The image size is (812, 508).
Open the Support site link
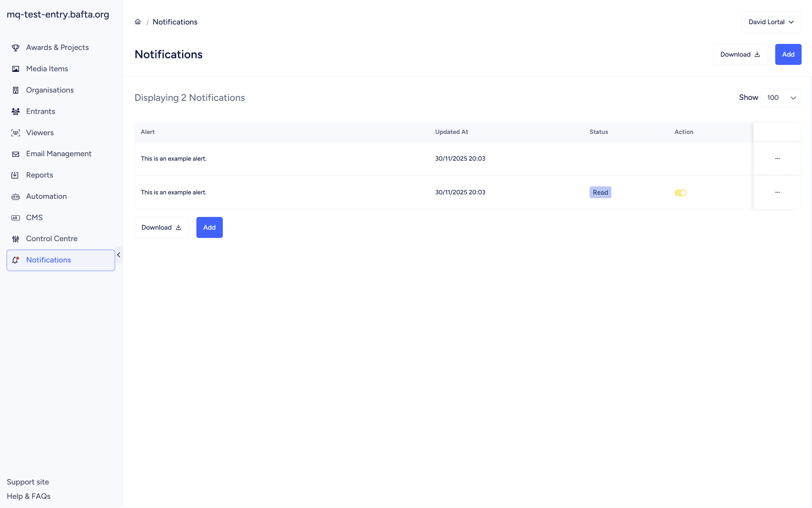[x=28, y=482]
